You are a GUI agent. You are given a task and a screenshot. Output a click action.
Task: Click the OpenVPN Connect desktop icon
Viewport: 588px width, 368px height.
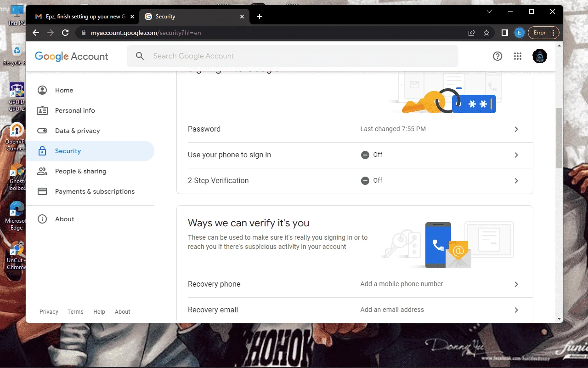pyautogui.click(x=16, y=137)
